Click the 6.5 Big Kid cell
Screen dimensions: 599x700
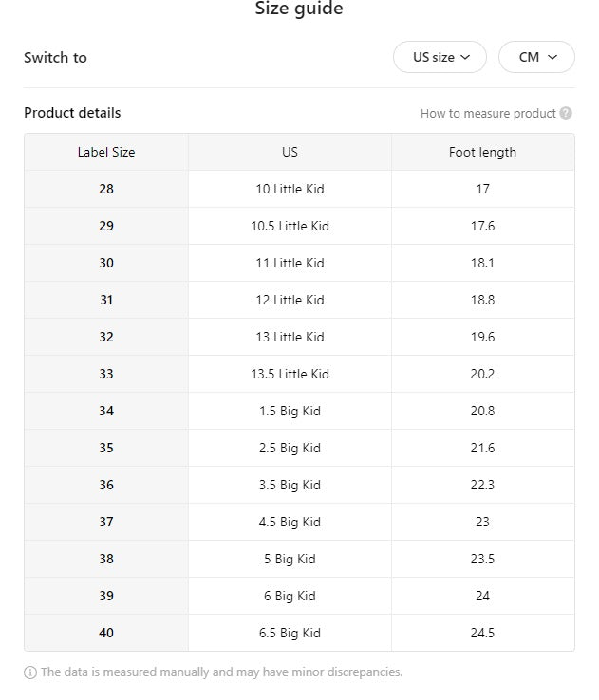tap(290, 633)
